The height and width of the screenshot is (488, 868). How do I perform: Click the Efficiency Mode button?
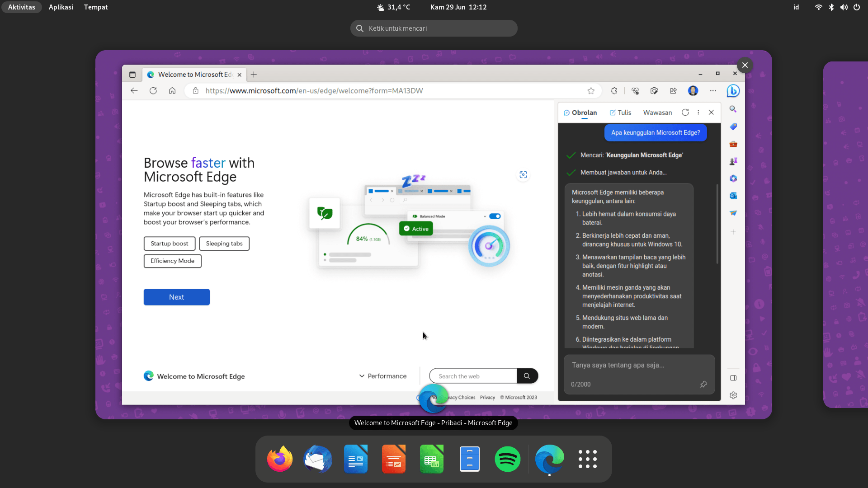click(x=173, y=261)
